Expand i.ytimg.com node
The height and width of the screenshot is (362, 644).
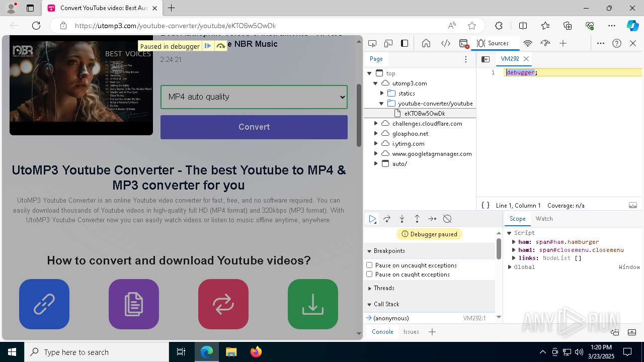pyautogui.click(x=375, y=144)
